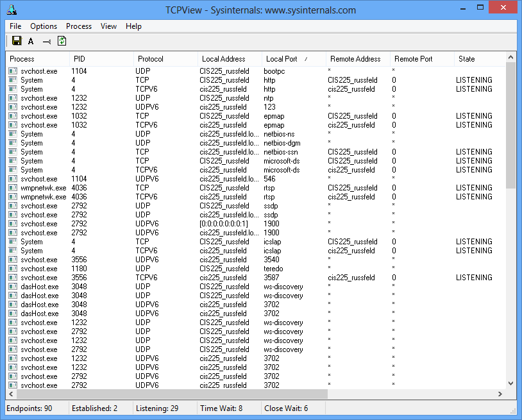
Task: Click the show unconnected endpoints icon
Action: (46, 41)
